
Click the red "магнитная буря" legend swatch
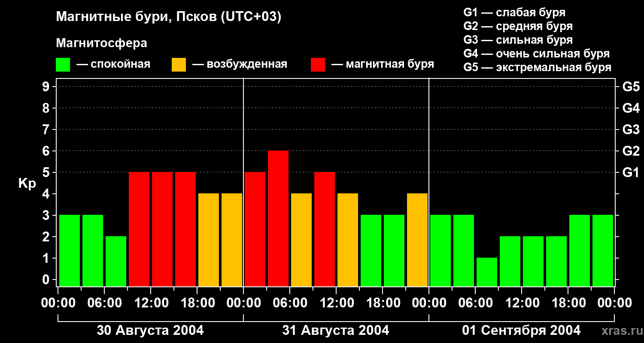[318, 65]
